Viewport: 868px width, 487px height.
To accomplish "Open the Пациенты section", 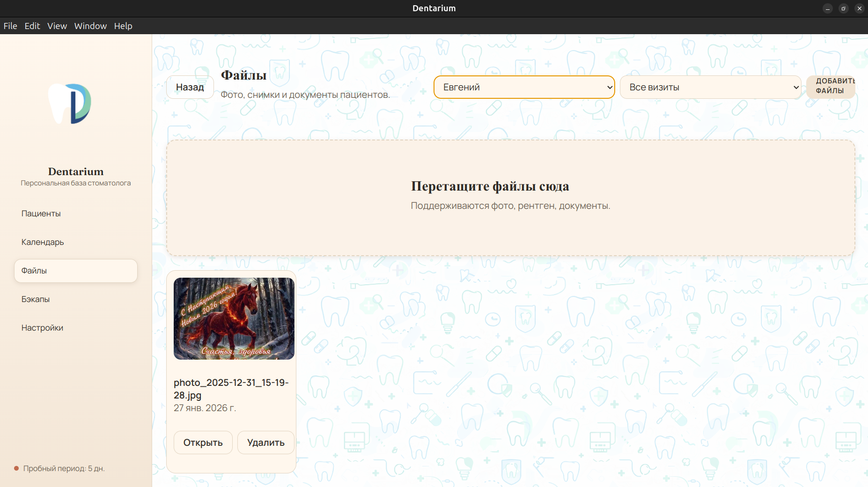I will [x=41, y=213].
